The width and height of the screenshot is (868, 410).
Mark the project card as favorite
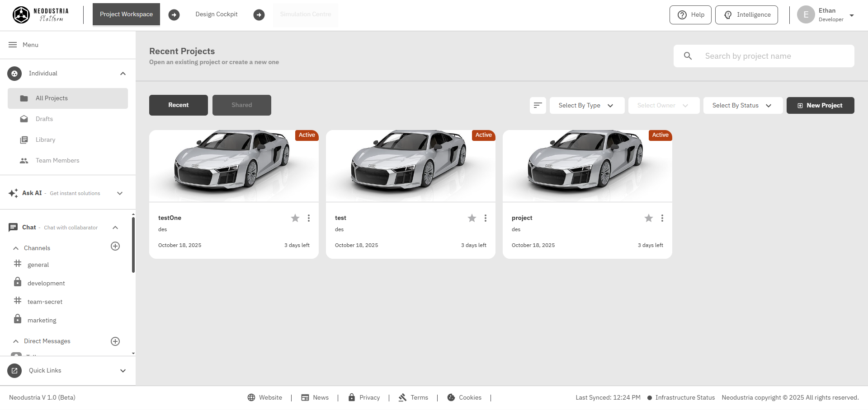coord(649,218)
